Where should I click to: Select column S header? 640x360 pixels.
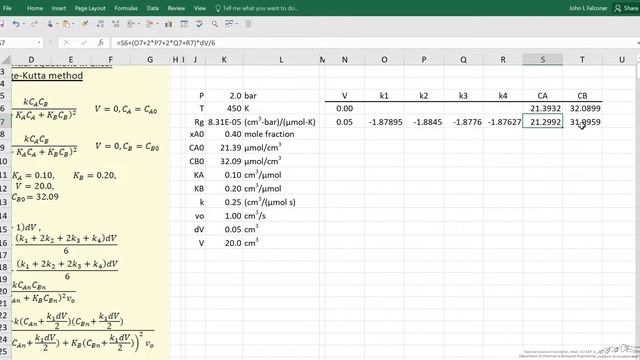click(x=542, y=60)
